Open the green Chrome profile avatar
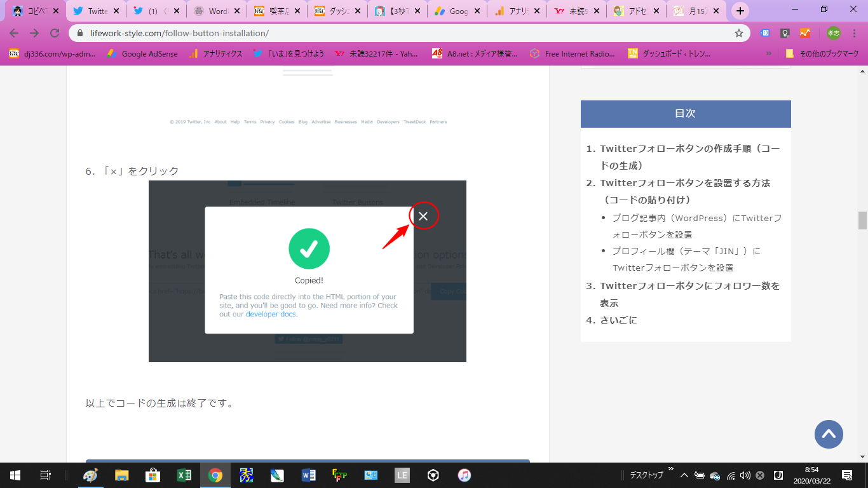 pyautogui.click(x=833, y=33)
